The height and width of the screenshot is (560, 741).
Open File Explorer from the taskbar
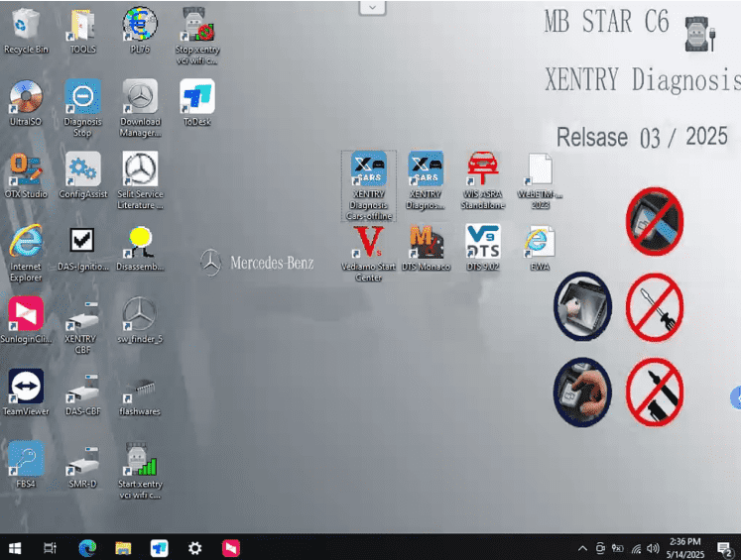[x=123, y=548]
